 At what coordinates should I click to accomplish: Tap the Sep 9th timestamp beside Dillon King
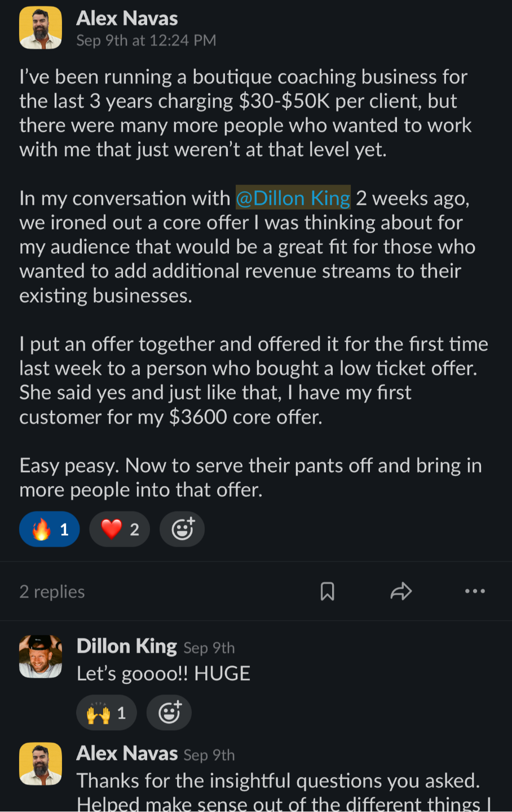[x=209, y=648]
